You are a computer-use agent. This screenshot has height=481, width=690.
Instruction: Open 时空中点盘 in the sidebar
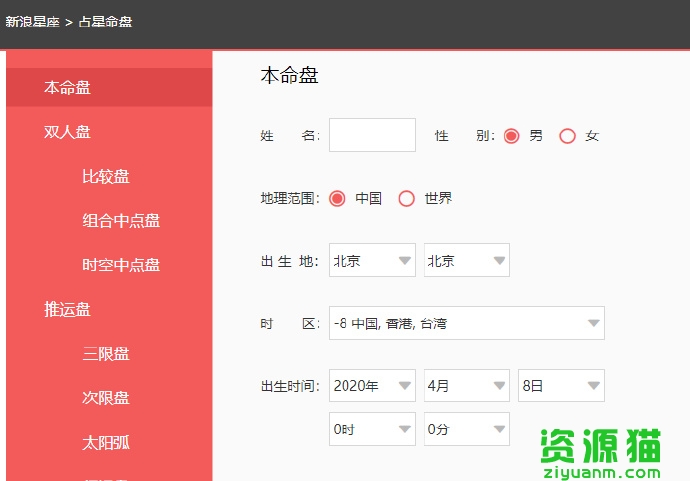click(x=121, y=265)
